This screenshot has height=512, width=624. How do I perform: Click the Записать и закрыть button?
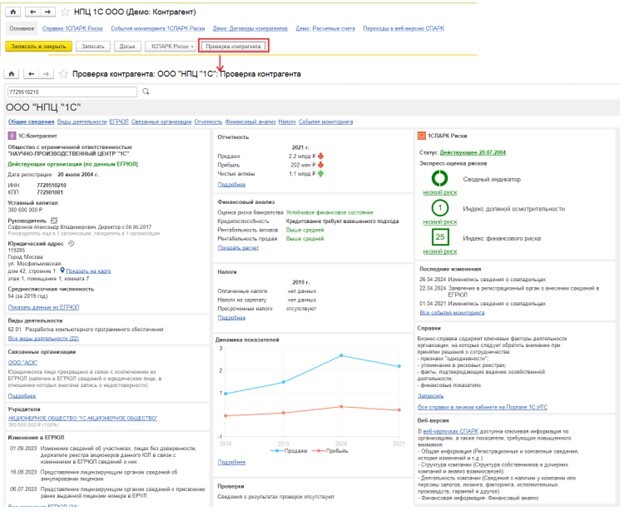39,46
